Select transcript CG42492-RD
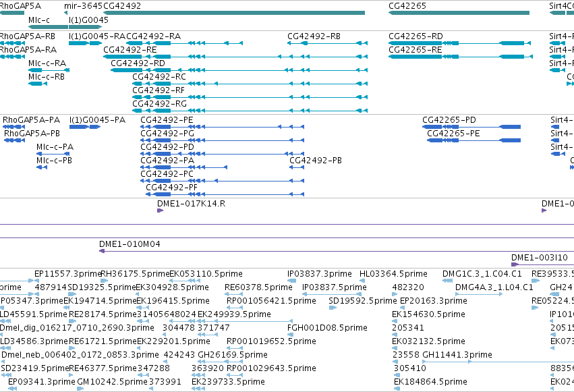 239,70
